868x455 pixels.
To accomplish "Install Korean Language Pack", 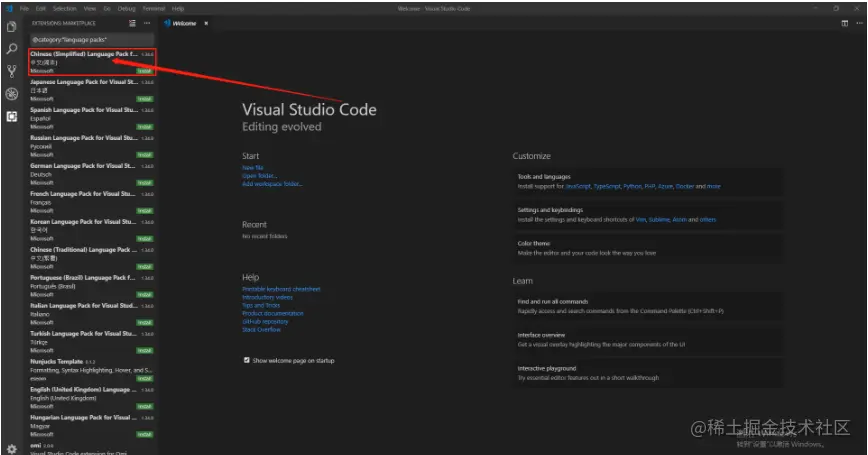I will pos(145,239).
